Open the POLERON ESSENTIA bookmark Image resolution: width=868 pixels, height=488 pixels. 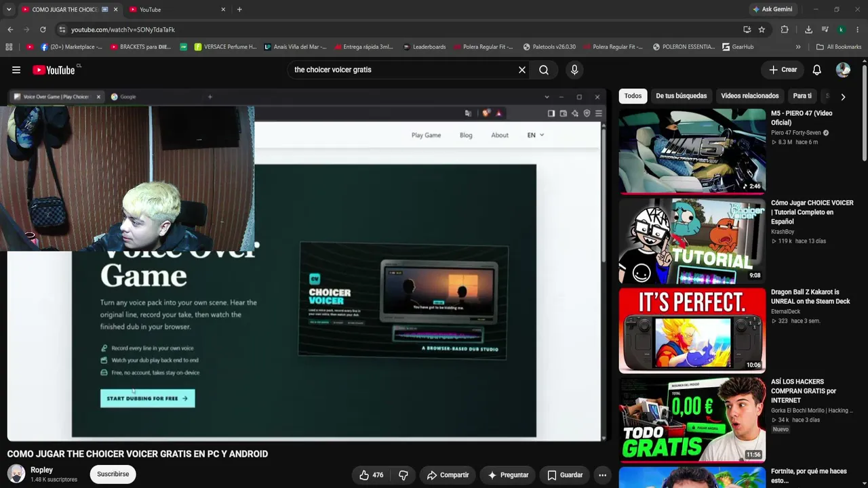(684, 47)
